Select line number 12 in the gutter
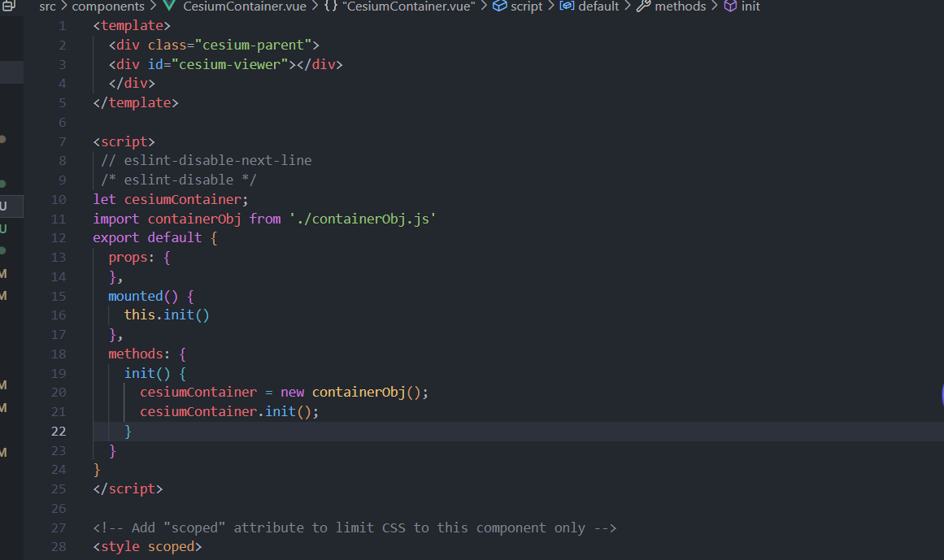Screen dimensions: 944x560 click(x=59, y=238)
